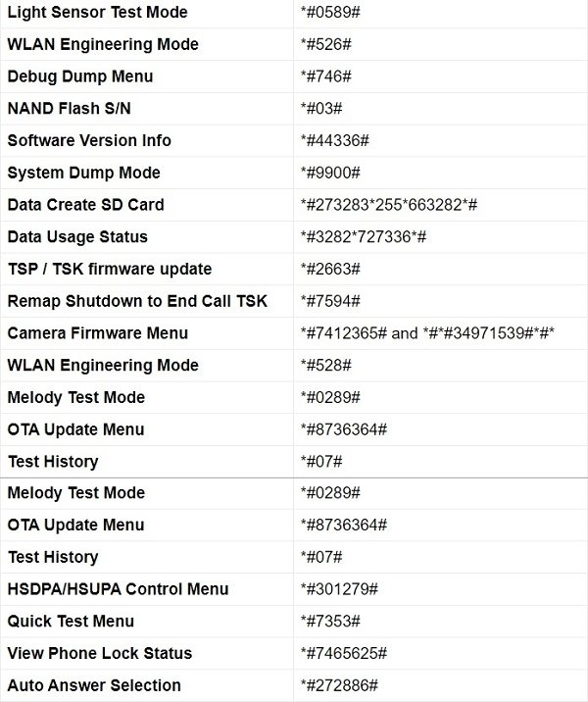Click the first Melody Test Mode label
Viewport: 588px width, 702px height.
[x=76, y=397]
